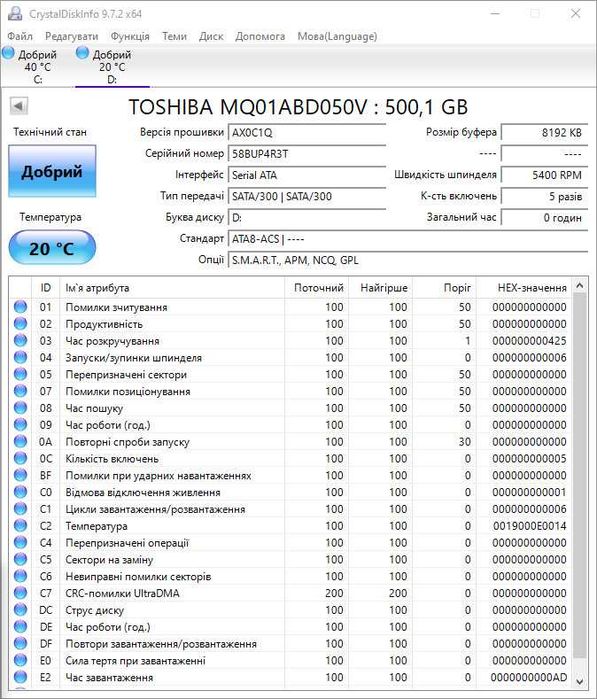Click status orb for 05 Перепризначені сектори
The image size is (597, 699).
21,374
